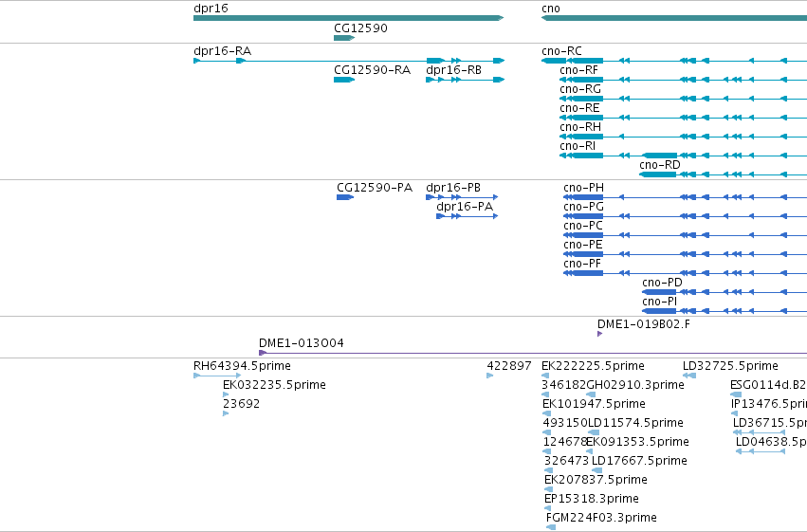Select the CG12590-PA protein feature
807x532 pixels.
[345, 197]
